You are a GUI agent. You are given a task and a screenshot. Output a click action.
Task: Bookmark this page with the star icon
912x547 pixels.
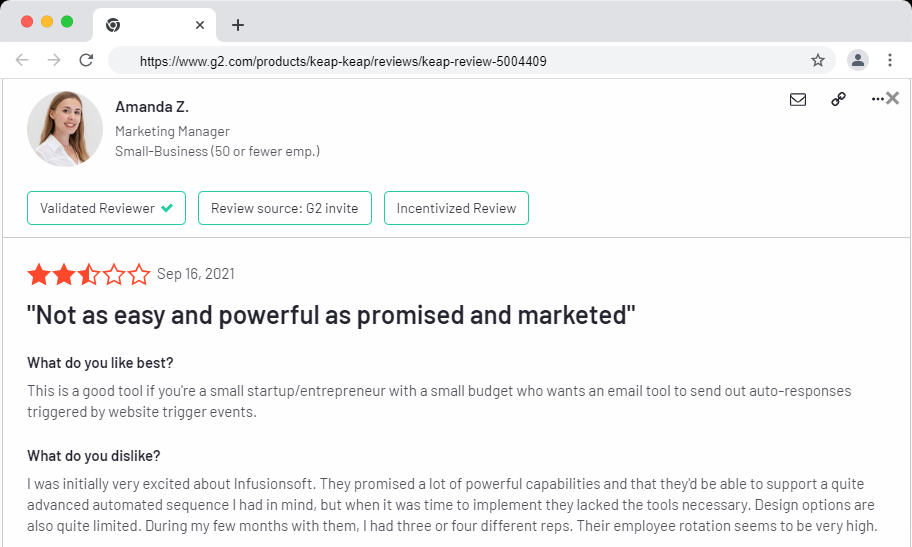tap(818, 60)
